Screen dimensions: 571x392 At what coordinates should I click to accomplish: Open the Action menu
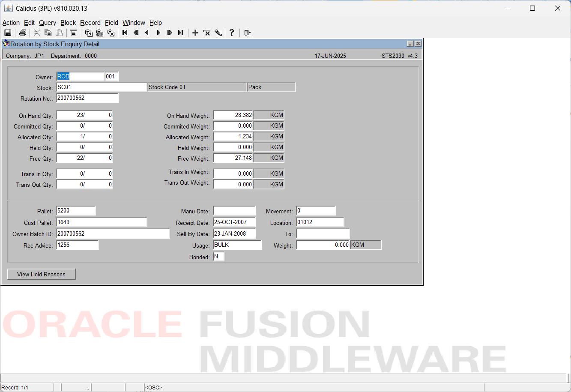pyautogui.click(x=11, y=23)
